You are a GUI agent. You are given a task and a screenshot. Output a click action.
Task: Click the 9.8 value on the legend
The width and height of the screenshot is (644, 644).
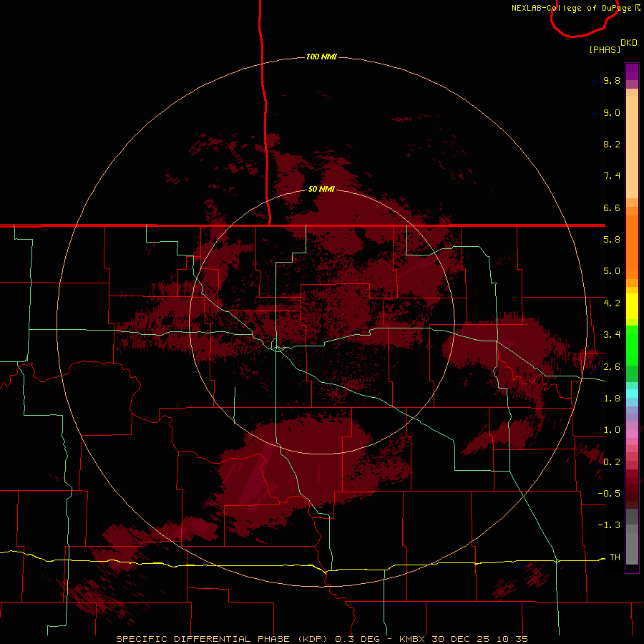tap(612, 80)
